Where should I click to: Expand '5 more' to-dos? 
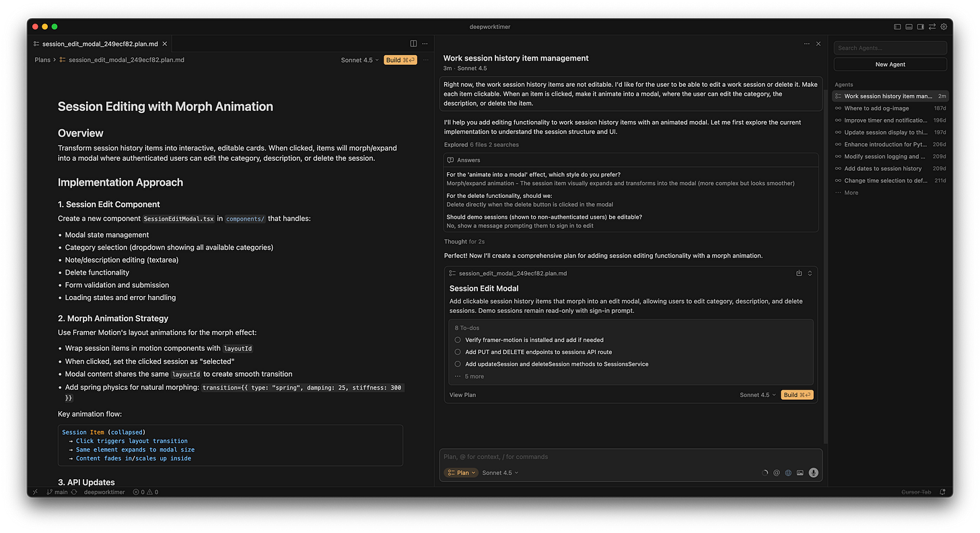point(469,376)
